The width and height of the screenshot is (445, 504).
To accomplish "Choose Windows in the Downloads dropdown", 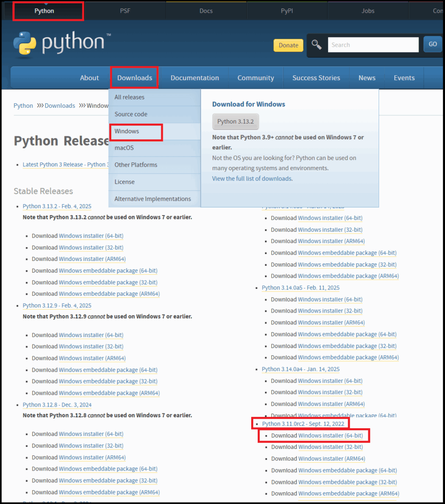I will (154, 131).
